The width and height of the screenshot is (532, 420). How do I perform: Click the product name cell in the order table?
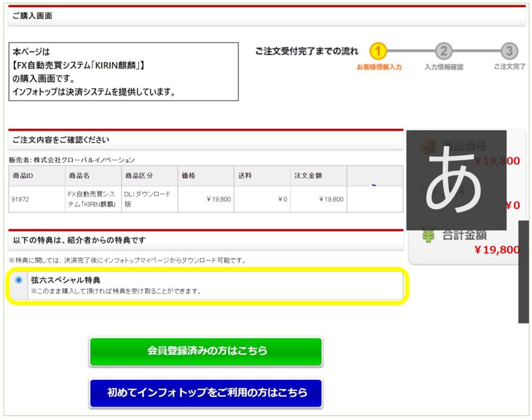[92, 199]
